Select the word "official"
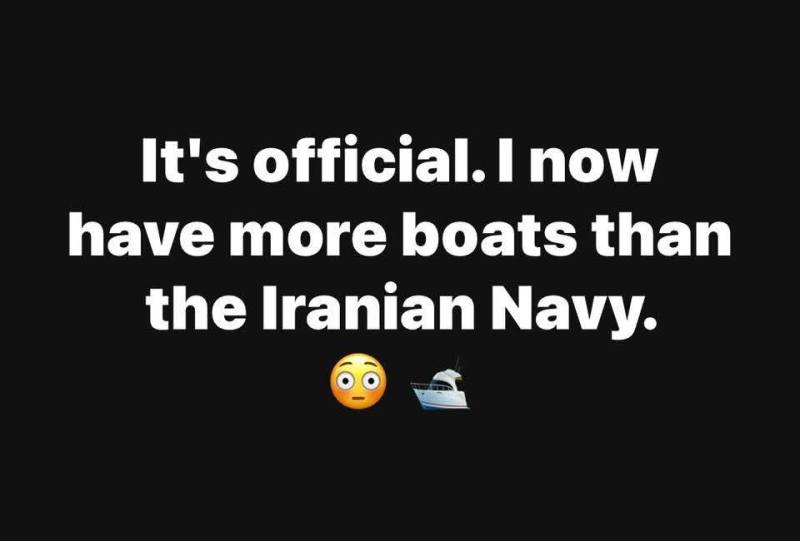This screenshot has width=800, height=541. tap(363, 159)
